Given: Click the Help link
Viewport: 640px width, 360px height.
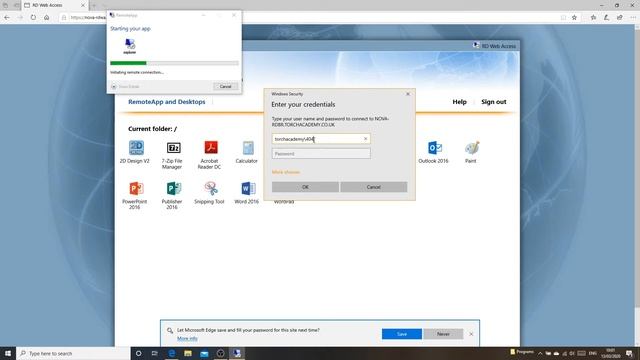Looking at the screenshot, I should pos(459,102).
